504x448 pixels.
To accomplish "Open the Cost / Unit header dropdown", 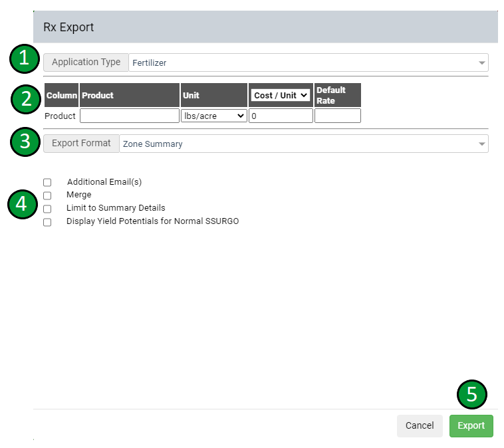I will pyautogui.click(x=281, y=96).
